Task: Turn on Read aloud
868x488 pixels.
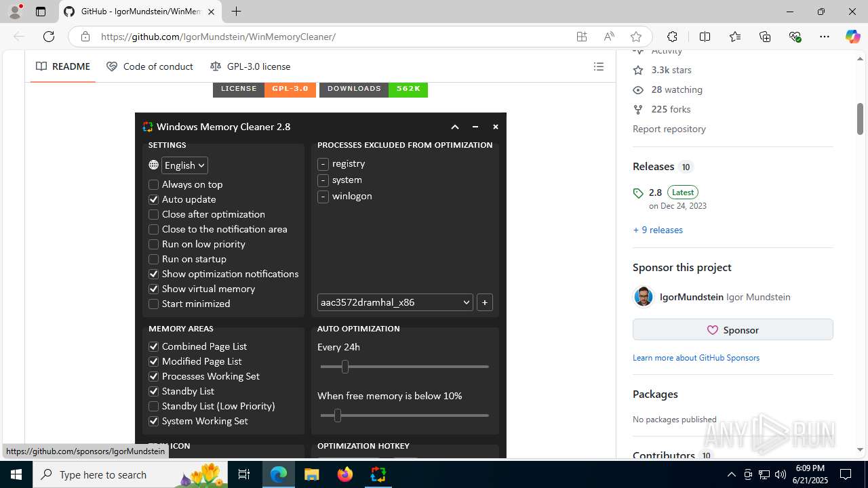Action: click(609, 37)
